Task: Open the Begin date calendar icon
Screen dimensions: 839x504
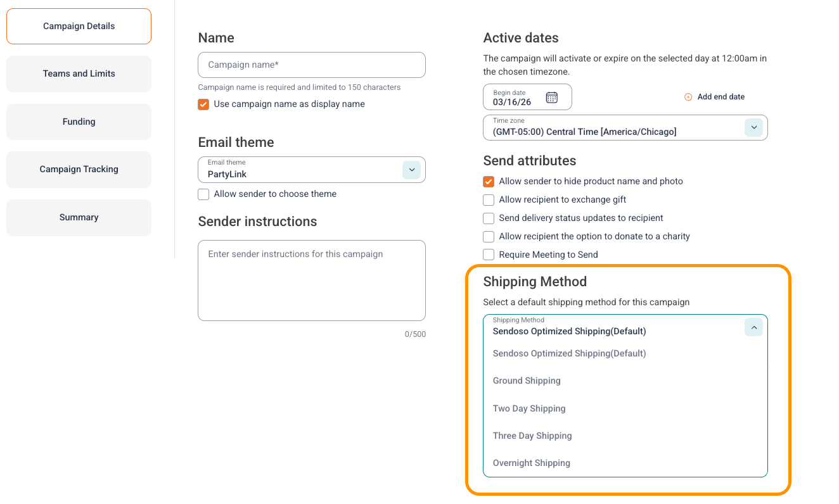Action: (x=551, y=98)
